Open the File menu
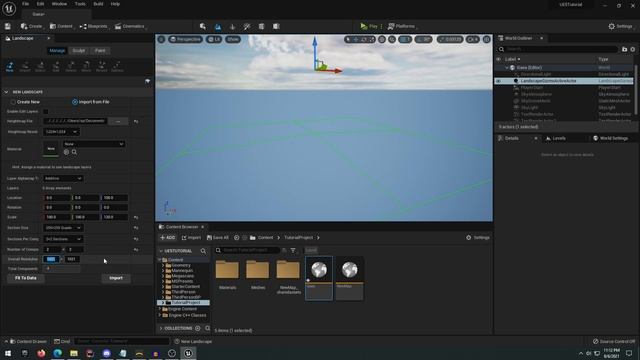 [25, 4]
